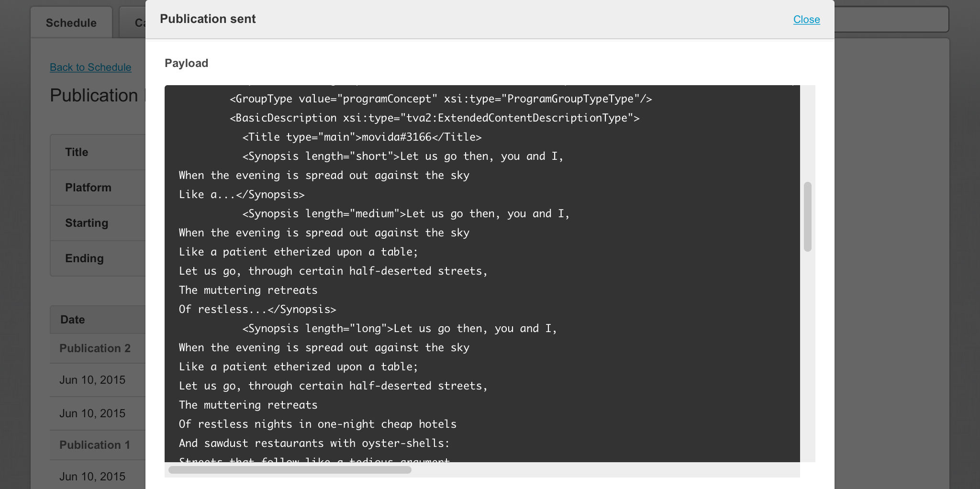The height and width of the screenshot is (489, 980).
Task: Select the Ending row label
Action: coord(84,258)
